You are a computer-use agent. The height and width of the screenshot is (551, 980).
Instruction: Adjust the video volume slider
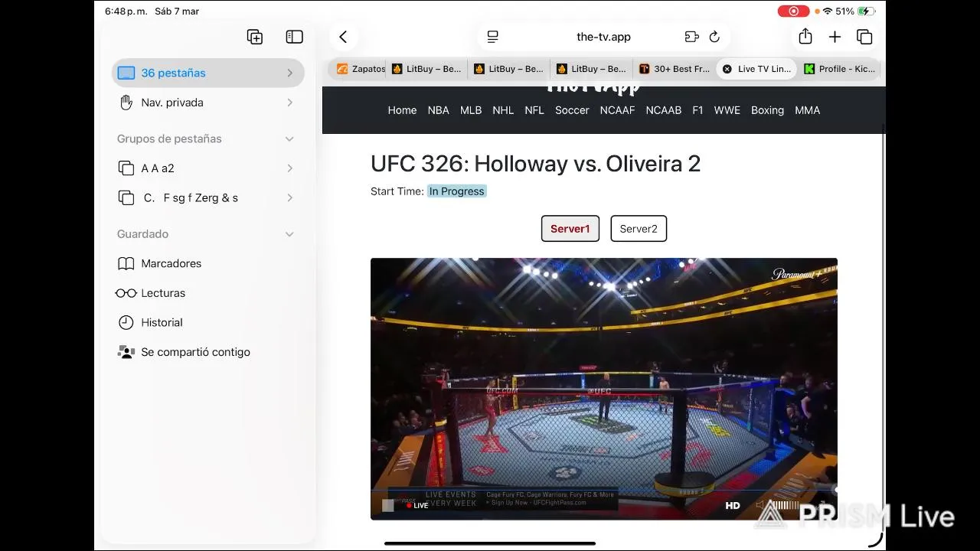point(783,505)
